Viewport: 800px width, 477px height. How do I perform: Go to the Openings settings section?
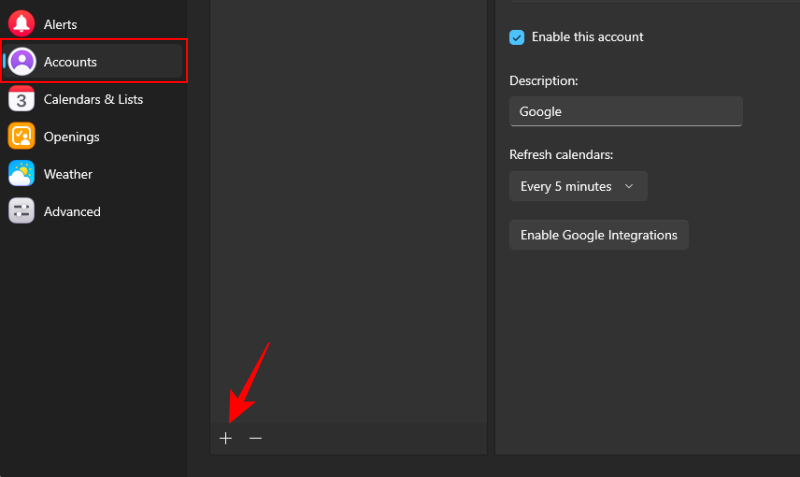point(71,136)
